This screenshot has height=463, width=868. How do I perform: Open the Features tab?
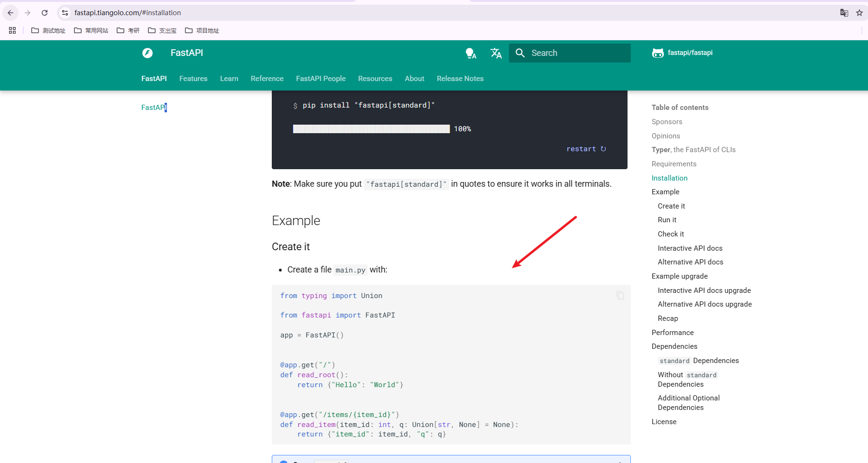pyautogui.click(x=194, y=79)
